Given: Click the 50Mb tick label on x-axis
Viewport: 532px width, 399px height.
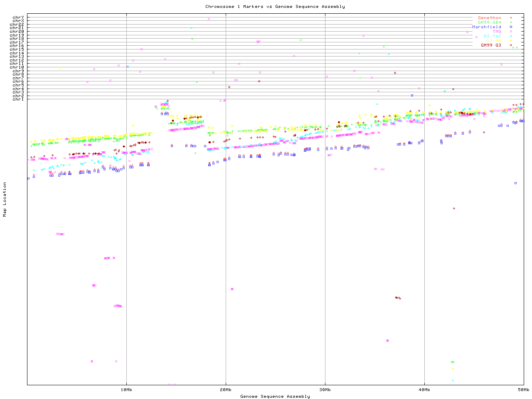Looking at the screenshot, I should 523,390.
